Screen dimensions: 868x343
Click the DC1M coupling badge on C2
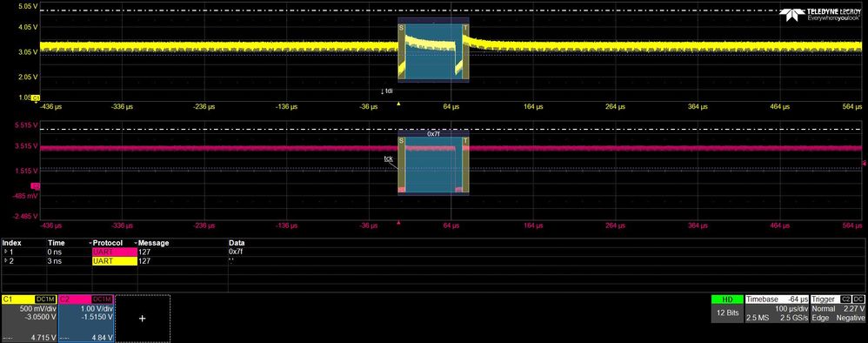(x=103, y=299)
